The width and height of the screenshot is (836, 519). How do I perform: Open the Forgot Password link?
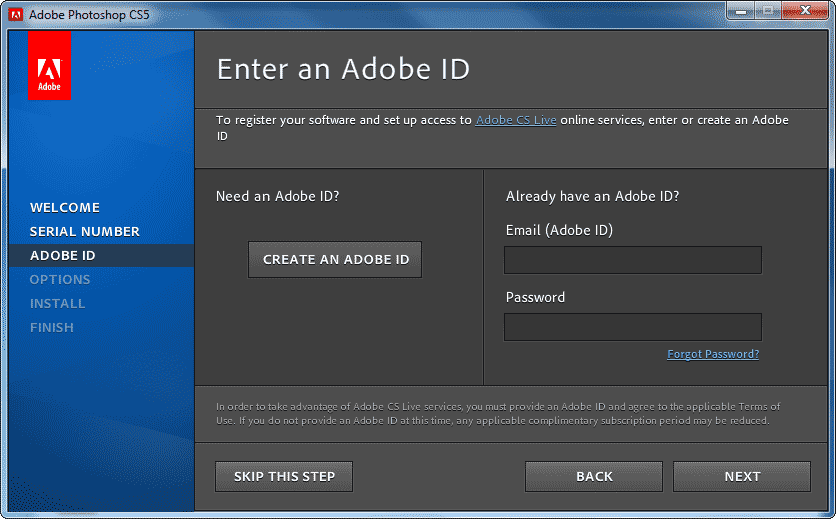point(713,354)
